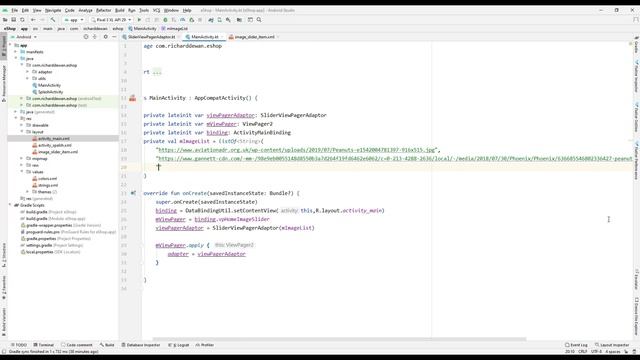The image size is (640, 360).
Task: Click the Save All toolbar icon
Action: [x=13, y=20]
